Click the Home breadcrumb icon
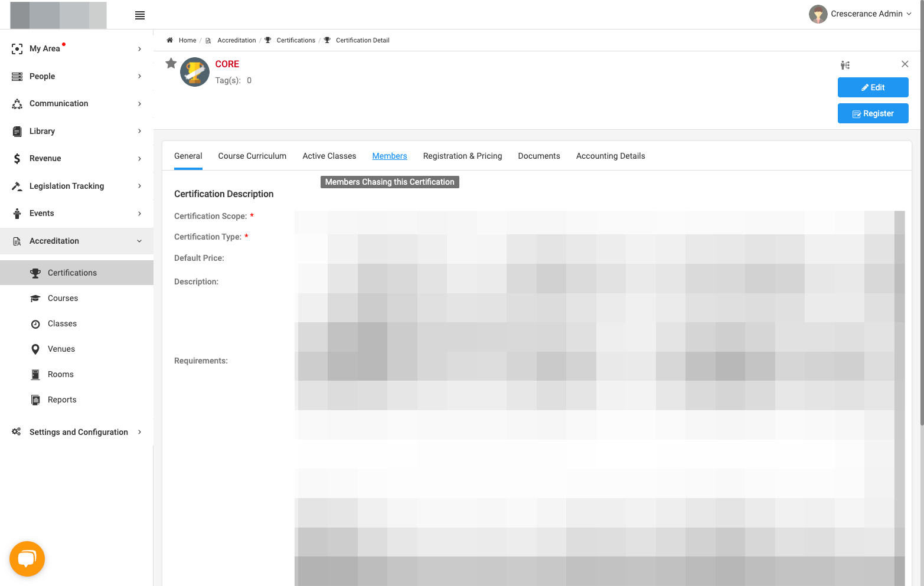Viewport: 924px width, 586px height. point(169,40)
